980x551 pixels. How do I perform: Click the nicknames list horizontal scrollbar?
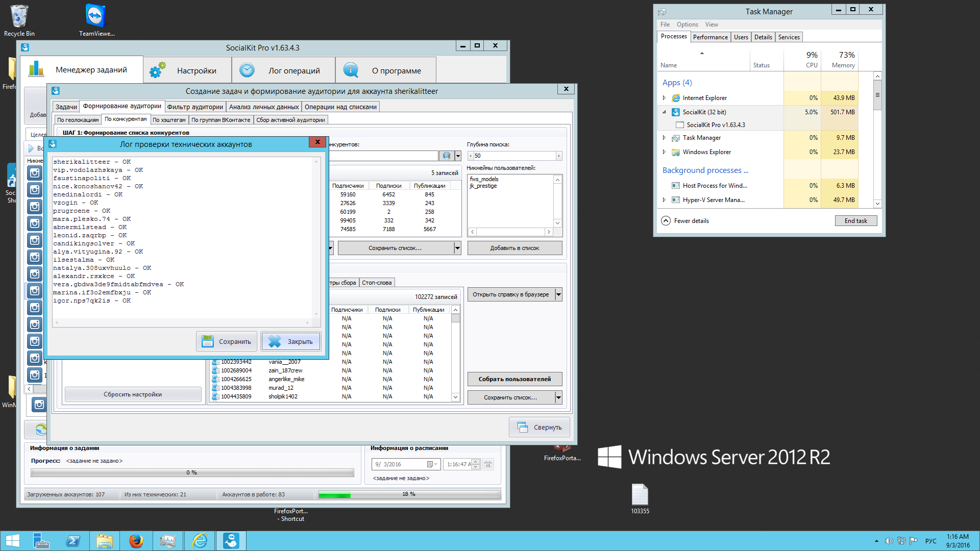pyautogui.click(x=510, y=232)
